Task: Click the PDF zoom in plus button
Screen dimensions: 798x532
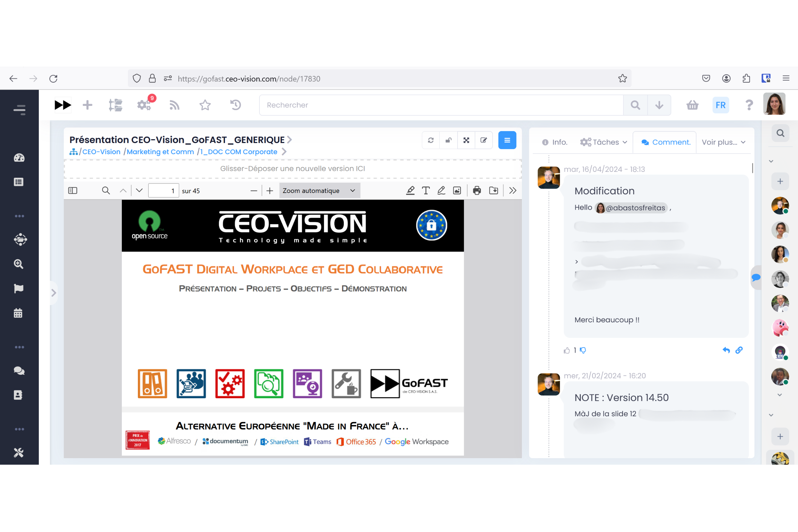Action: click(x=270, y=191)
